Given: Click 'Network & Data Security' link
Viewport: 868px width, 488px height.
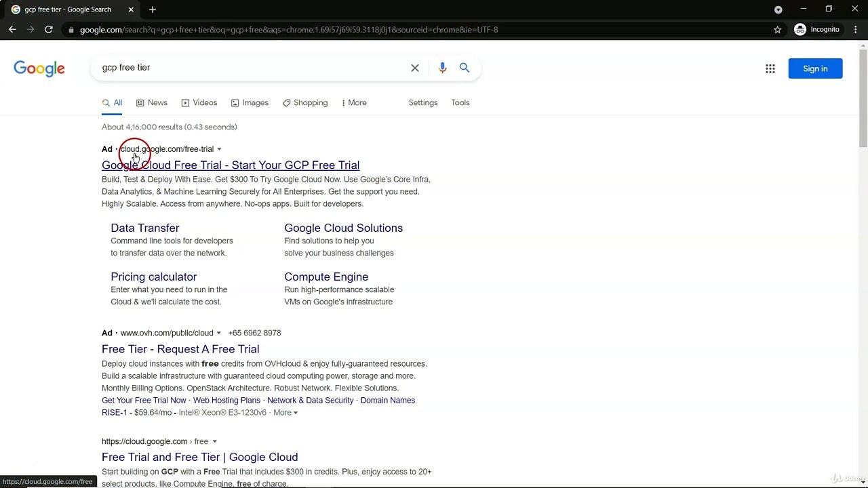Looking at the screenshot, I should coord(311,401).
